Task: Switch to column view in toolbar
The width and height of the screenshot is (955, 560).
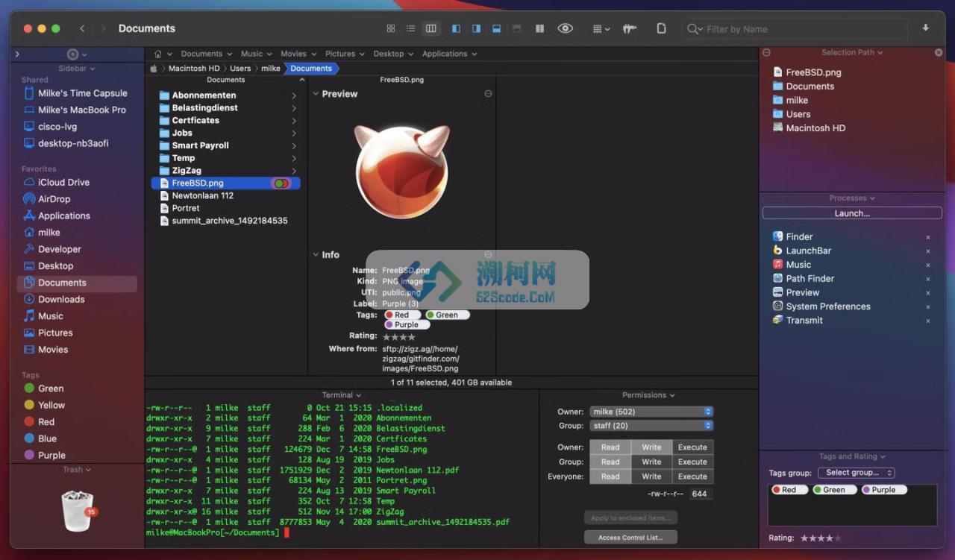Action: pyautogui.click(x=430, y=28)
